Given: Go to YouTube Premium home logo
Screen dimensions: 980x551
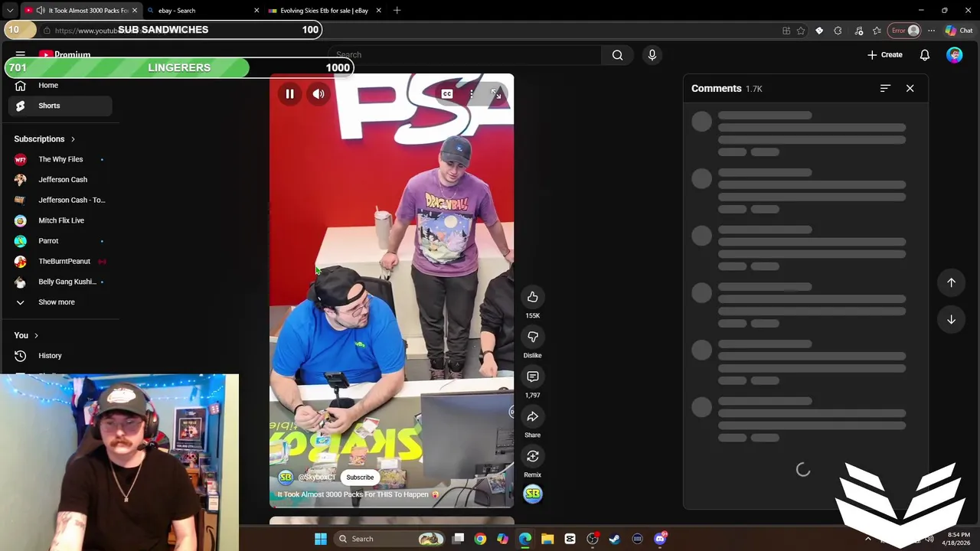Looking at the screenshot, I should [x=64, y=55].
